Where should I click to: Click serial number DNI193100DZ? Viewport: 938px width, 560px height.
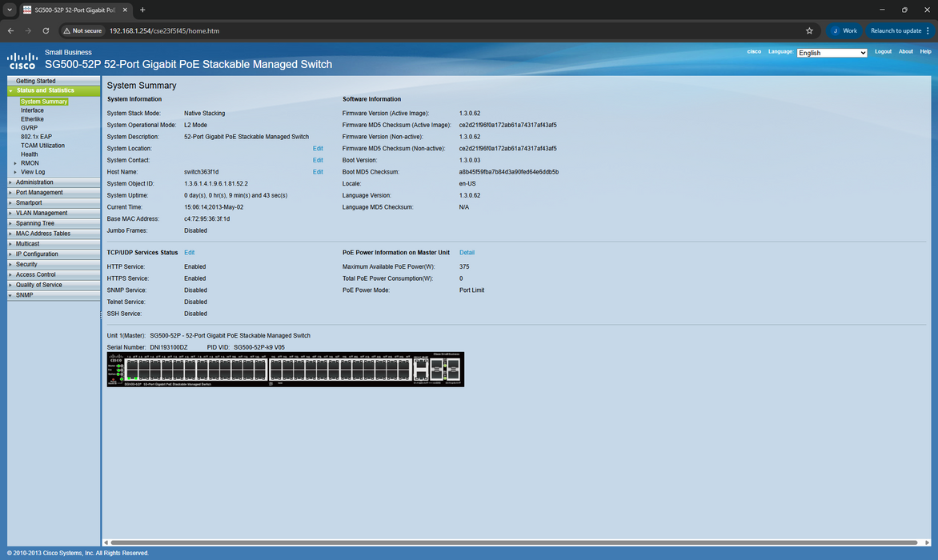[x=169, y=347]
